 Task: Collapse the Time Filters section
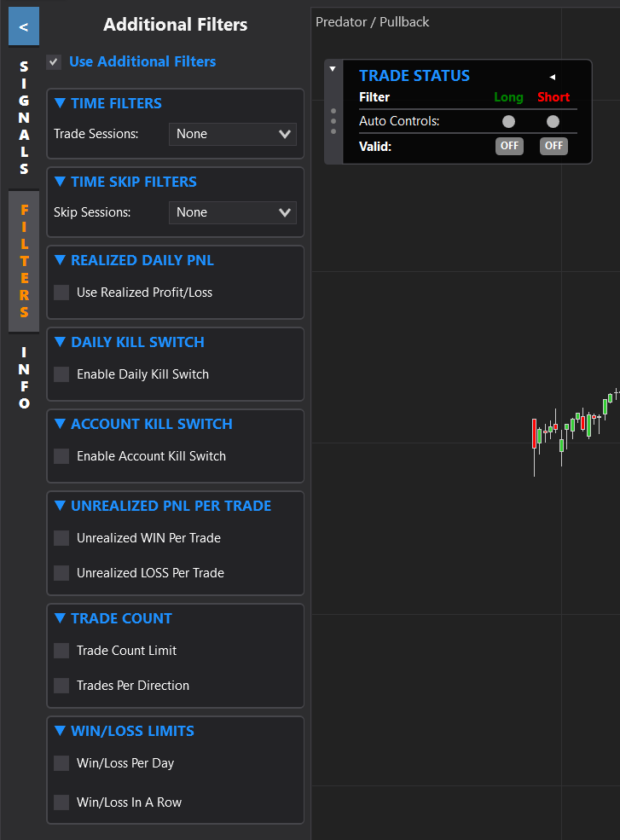coord(60,103)
